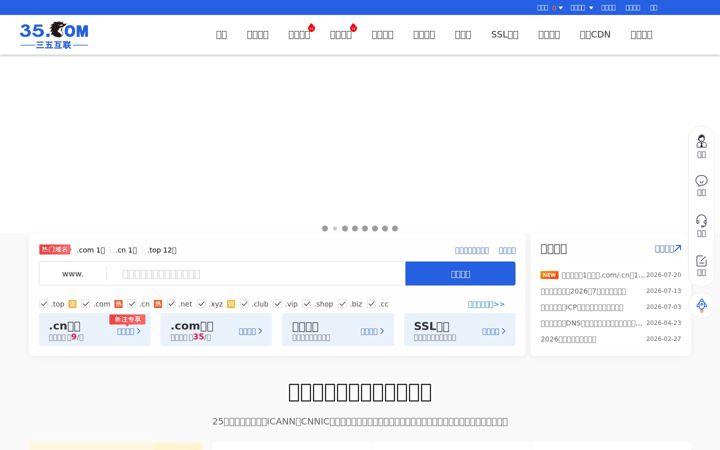Expand the top bar dropdown showing red 0
The height and width of the screenshot is (450, 720).
point(550,7)
